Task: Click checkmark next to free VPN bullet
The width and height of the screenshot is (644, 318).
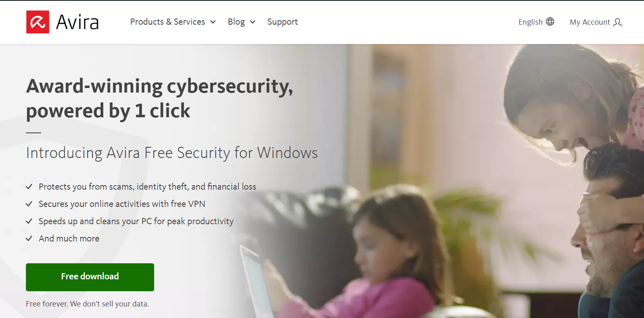Action: click(29, 204)
